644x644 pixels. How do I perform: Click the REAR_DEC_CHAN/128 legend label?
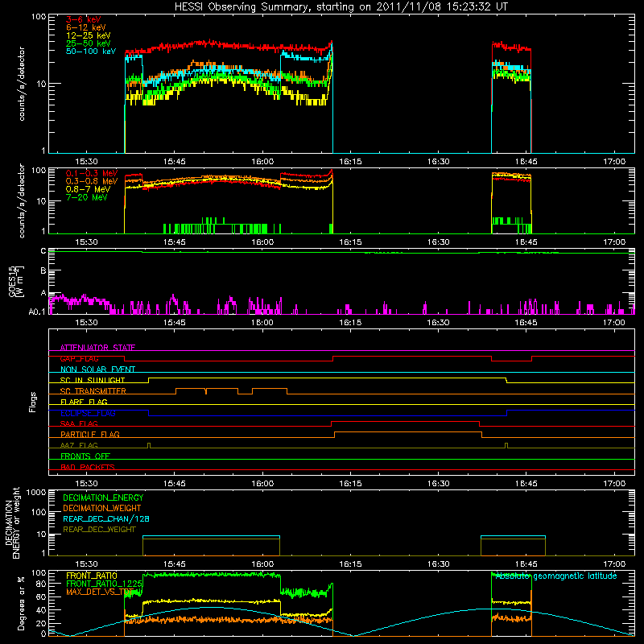(106, 518)
